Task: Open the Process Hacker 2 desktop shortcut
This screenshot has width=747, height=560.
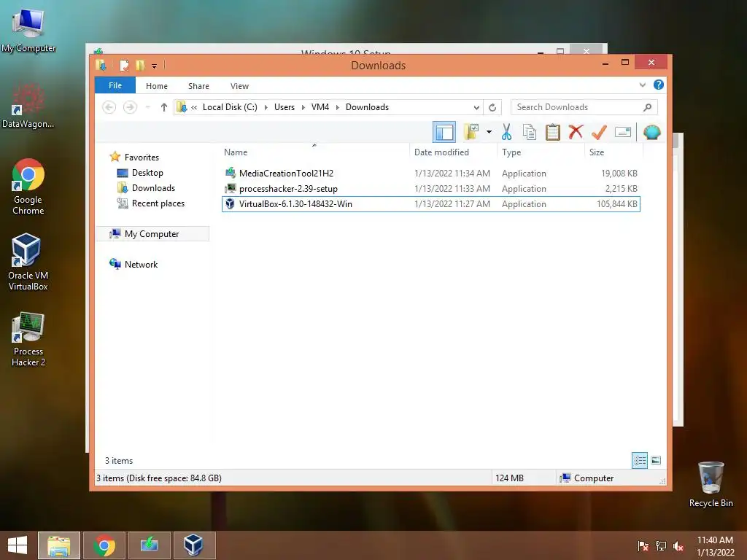Action: tap(28, 339)
